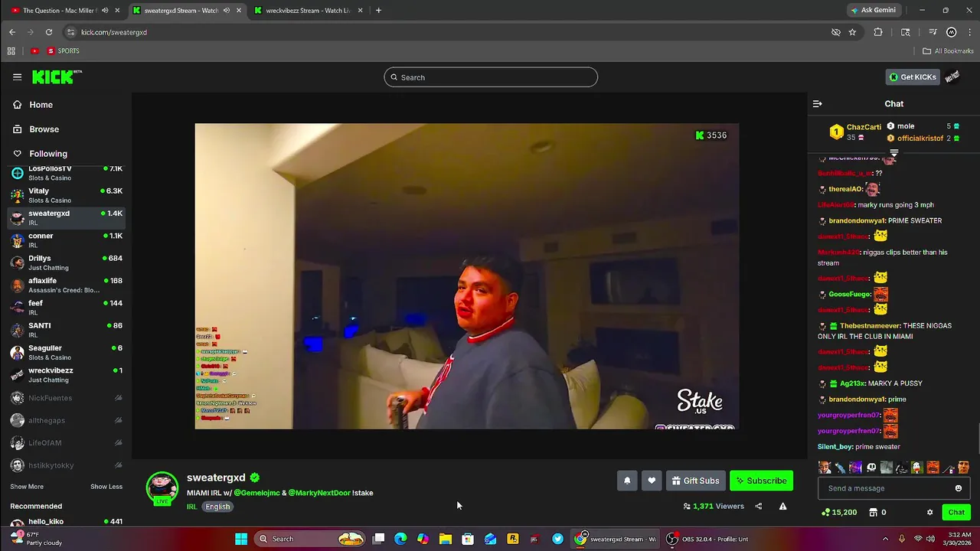
Task: Collapse list with Show Less
Action: 106,487
